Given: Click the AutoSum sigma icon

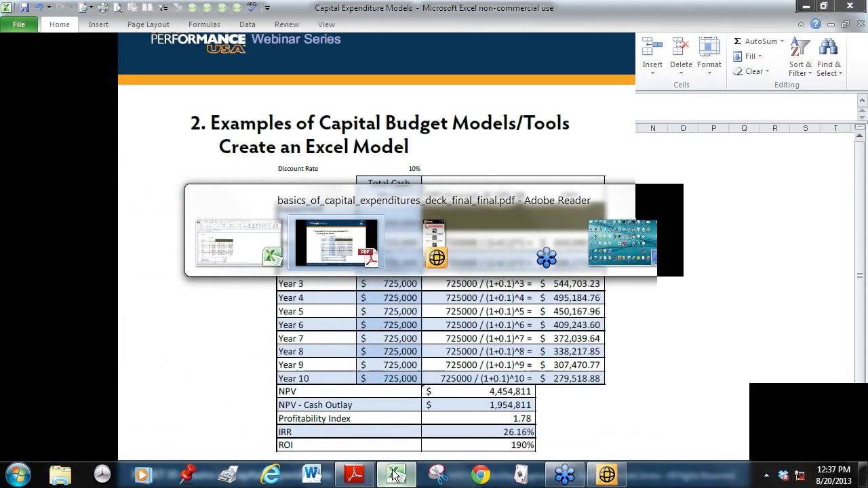Looking at the screenshot, I should [x=738, y=41].
